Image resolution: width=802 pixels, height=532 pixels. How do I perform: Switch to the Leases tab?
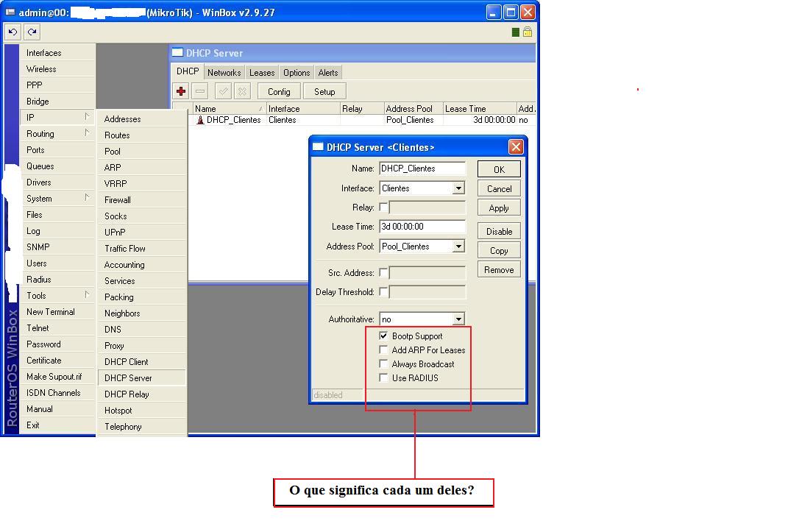[262, 73]
